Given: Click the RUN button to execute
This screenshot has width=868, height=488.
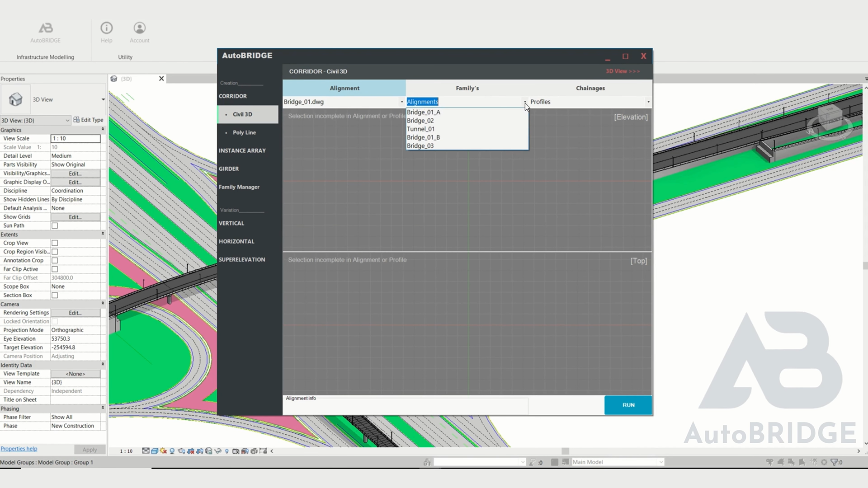Looking at the screenshot, I should click(628, 404).
